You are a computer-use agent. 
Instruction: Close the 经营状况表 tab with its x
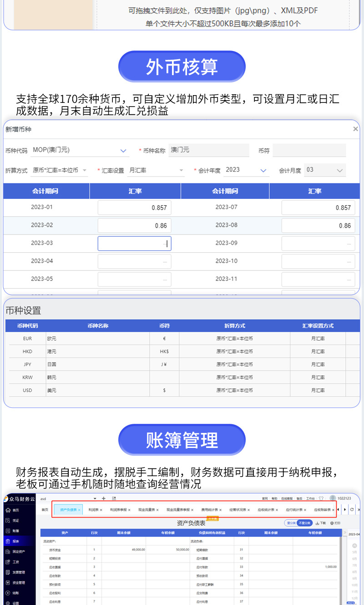click(x=248, y=510)
